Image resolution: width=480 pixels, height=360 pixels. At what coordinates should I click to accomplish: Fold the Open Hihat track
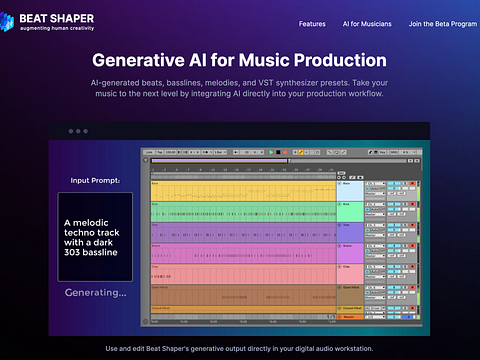[x=339, y=287]
